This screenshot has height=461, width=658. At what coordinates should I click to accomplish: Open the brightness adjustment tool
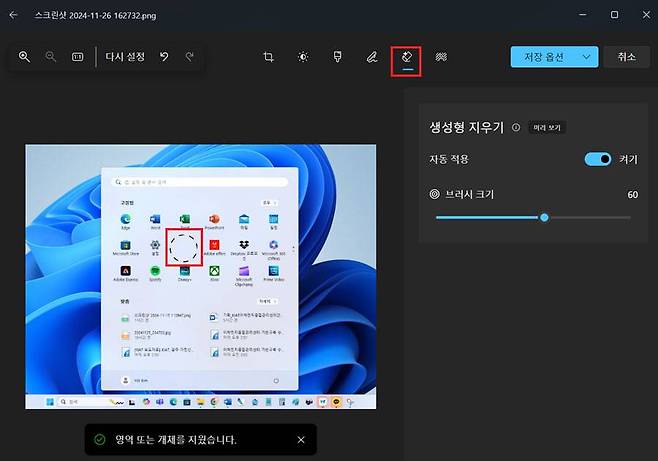click(x=303, y=57)
